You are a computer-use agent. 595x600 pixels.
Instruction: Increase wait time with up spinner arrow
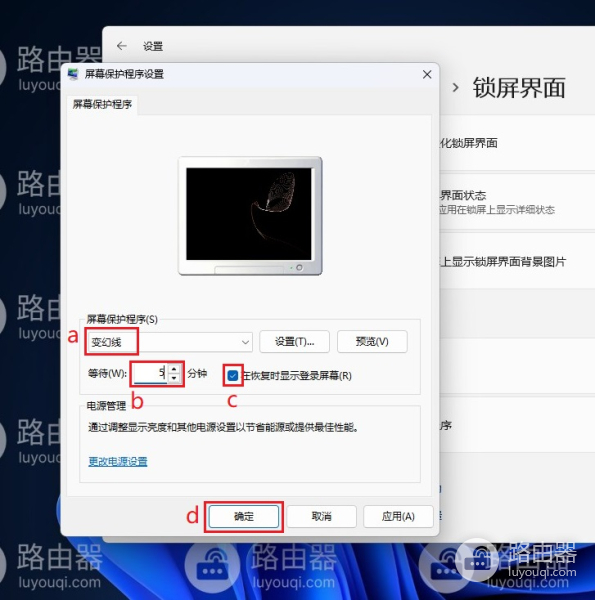click(174, 369)
